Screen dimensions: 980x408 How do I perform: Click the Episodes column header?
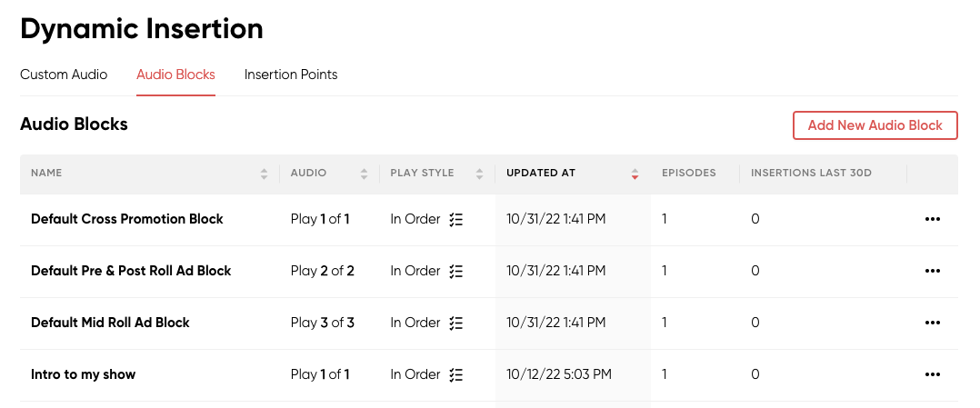(689, 173)
